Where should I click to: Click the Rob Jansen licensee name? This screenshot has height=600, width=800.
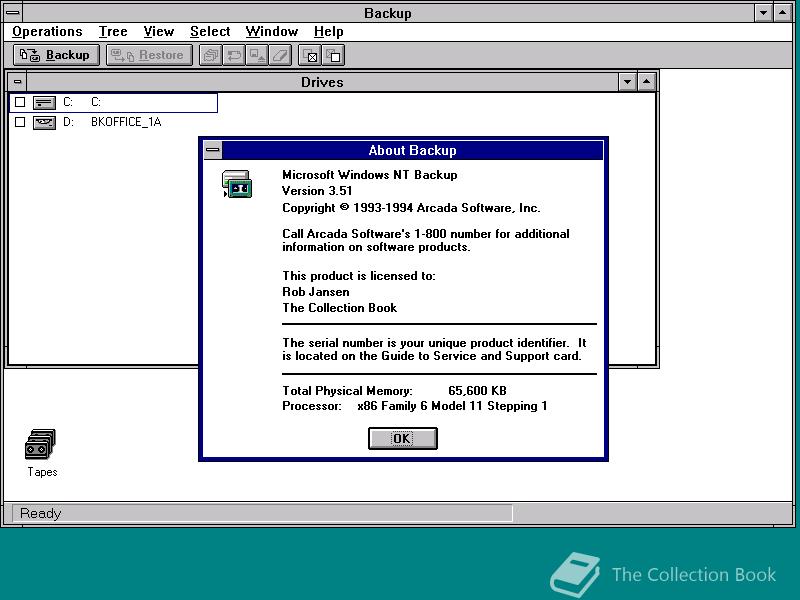tap(316, 292)
